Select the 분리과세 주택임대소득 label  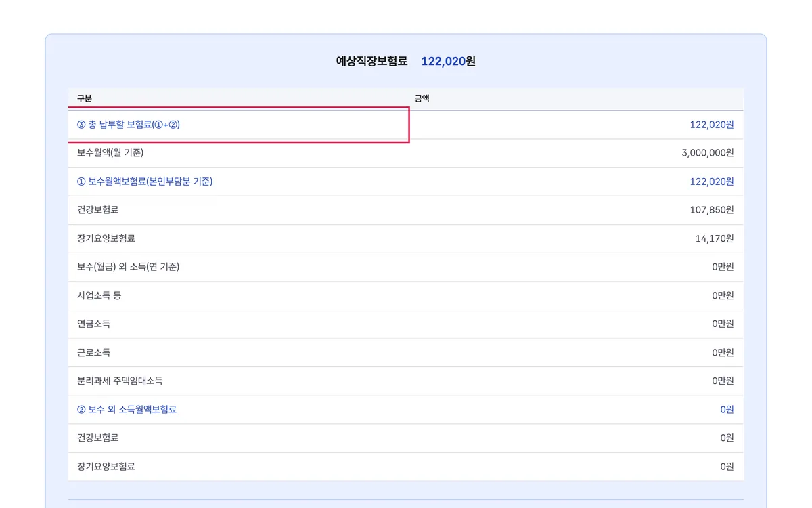[x=120, y=381]
